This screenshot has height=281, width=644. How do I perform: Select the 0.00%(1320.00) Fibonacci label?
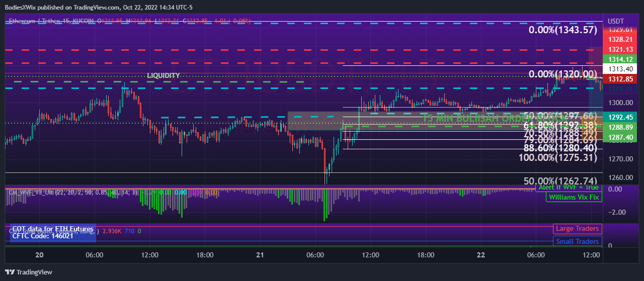coord(562,74)
